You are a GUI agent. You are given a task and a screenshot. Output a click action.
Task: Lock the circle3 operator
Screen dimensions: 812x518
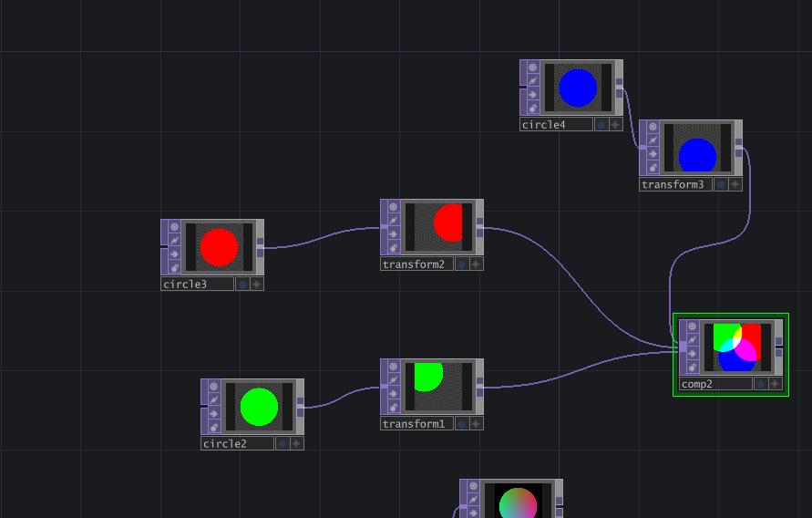[174, 268]
